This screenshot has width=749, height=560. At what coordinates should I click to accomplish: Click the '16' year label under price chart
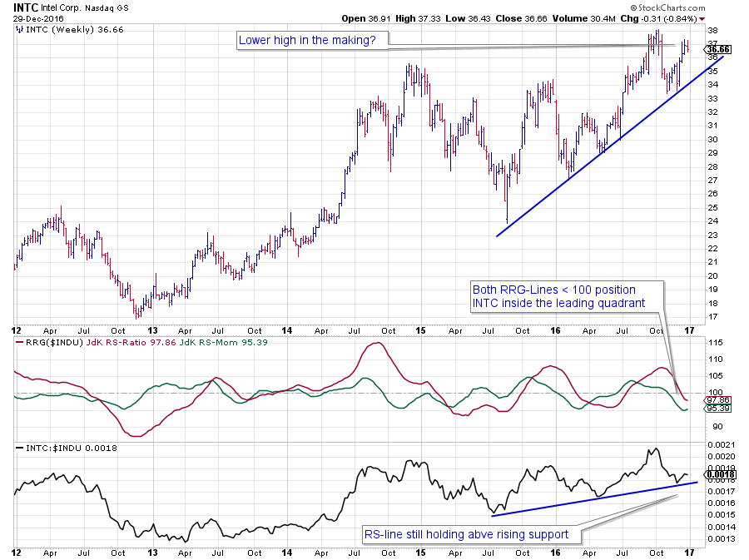tap(554, 331)
